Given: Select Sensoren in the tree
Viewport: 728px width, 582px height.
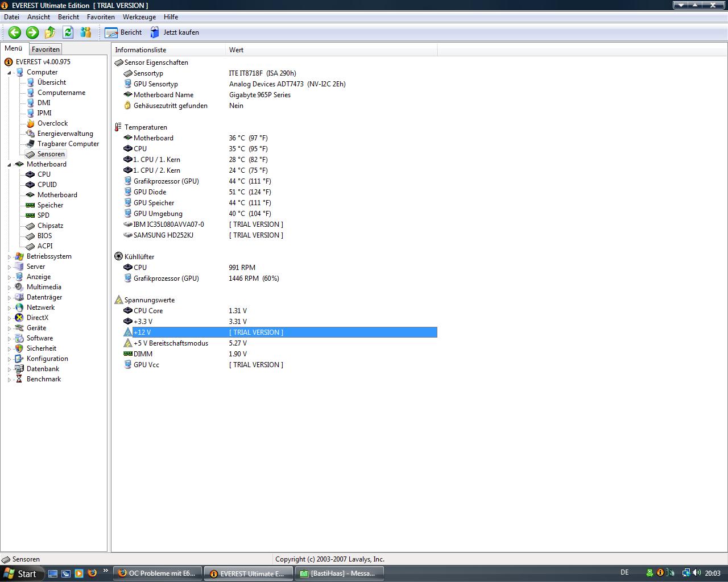Looking at the screenshot, I should pos(51,154).
